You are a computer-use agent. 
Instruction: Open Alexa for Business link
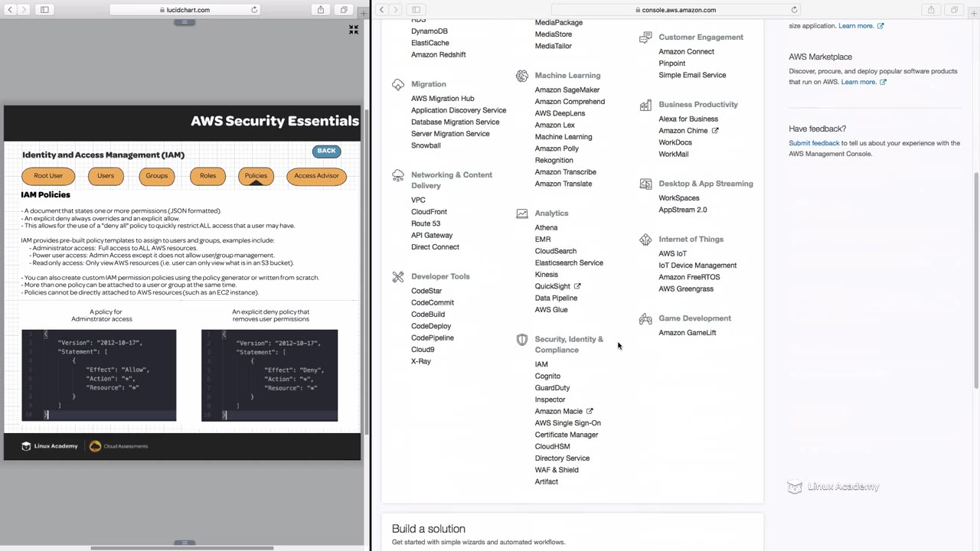click(x=688, y=119)
